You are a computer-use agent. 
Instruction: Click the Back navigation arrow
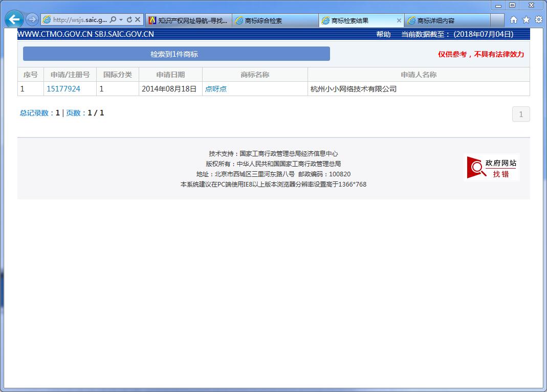[14, 19]
